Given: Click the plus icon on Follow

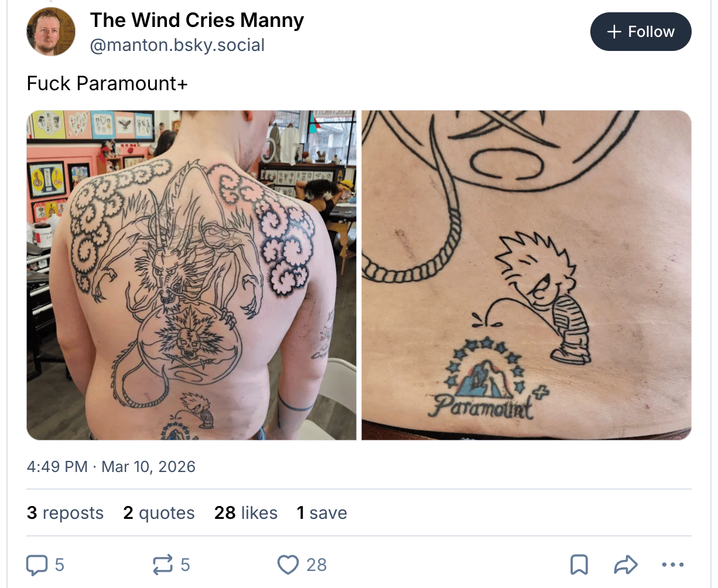Looking at the screenshot, I should point(614,32).
